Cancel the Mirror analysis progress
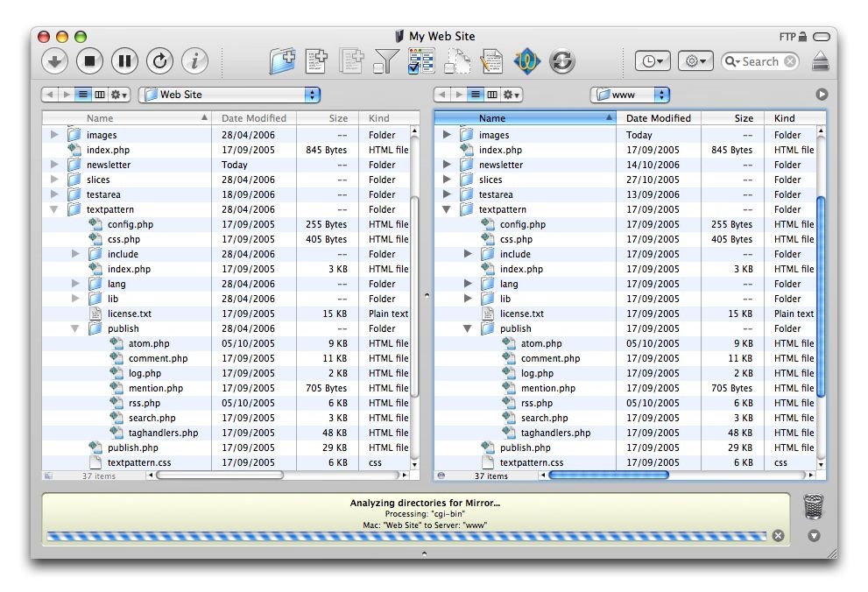868x592 pixels. 778,536
